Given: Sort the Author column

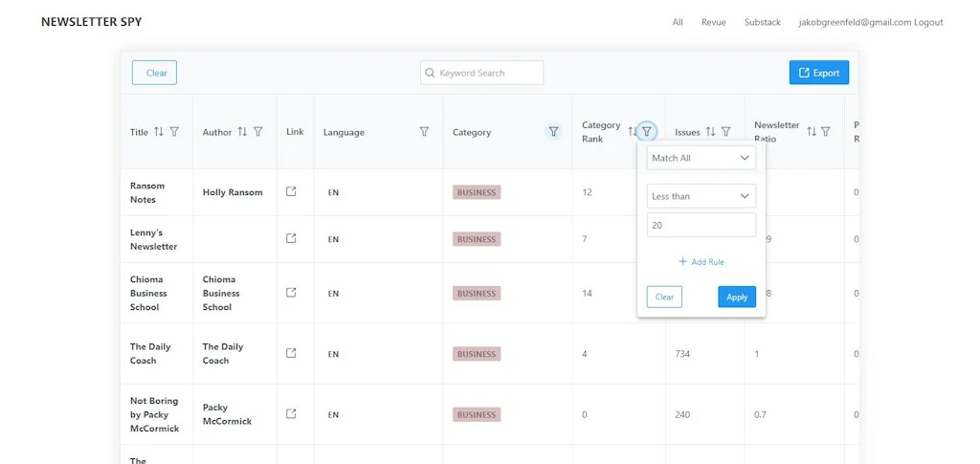Looking at the screenshot, I should pos(242,132).
